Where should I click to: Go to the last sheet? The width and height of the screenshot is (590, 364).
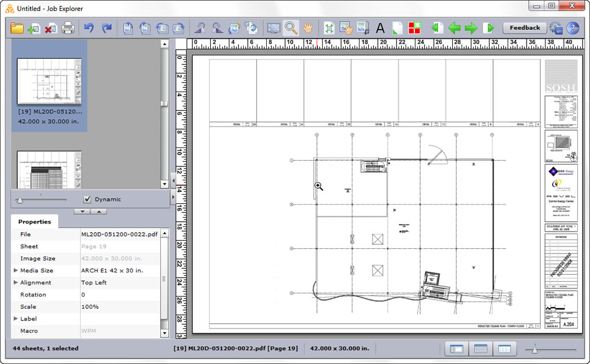click(489, 28)
